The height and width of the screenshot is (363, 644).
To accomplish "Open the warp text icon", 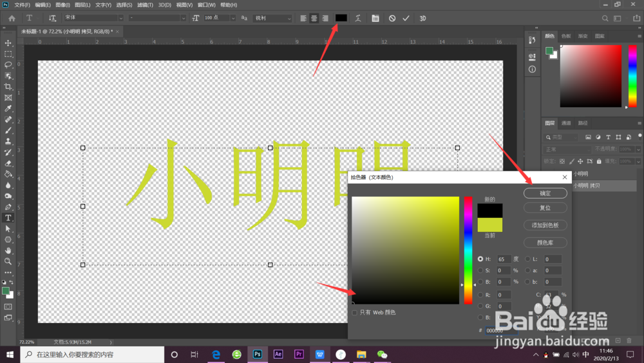I will pyautogui.click(x=358, y=18).
